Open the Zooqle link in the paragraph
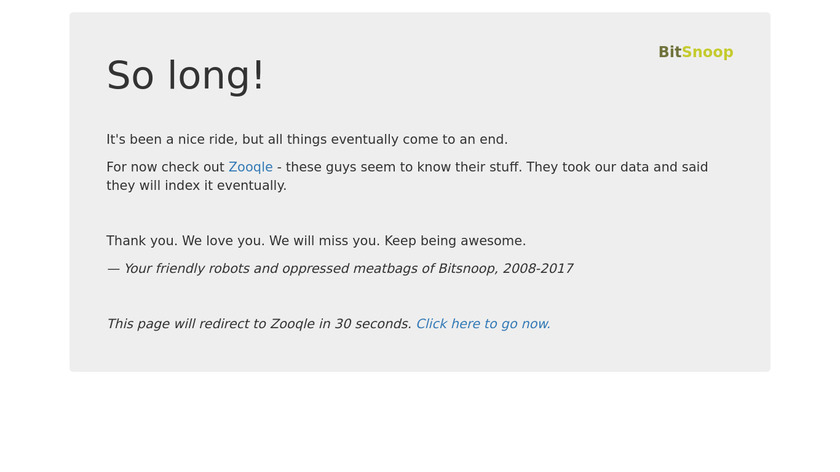The image size is (840, 472). pos(250,167)
